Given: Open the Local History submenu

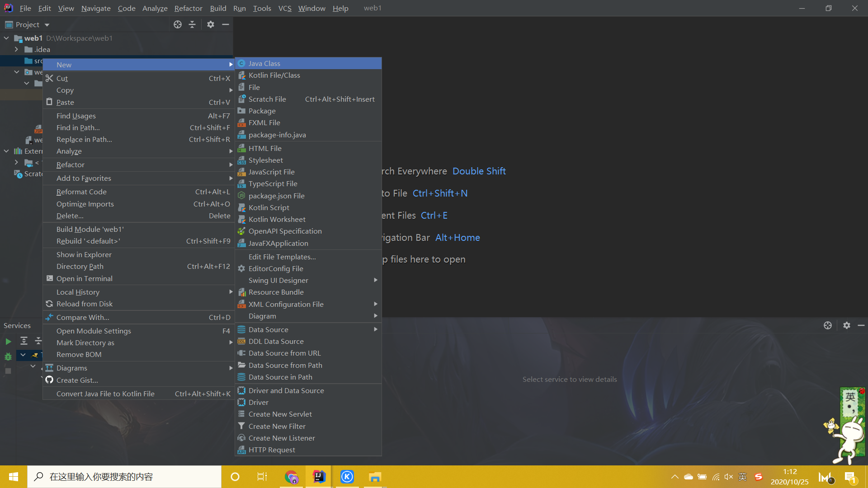Looking at the screenshot, I should click(139, 292).
